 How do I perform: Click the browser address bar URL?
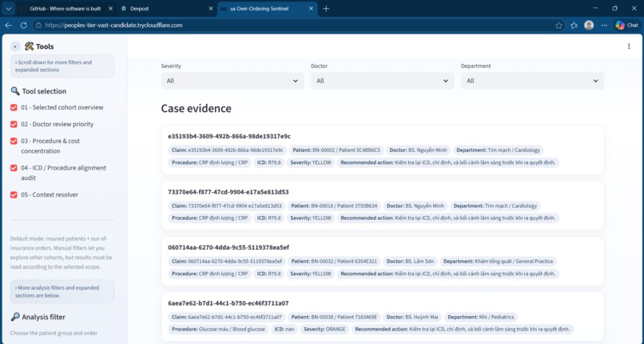coord(113,25)
